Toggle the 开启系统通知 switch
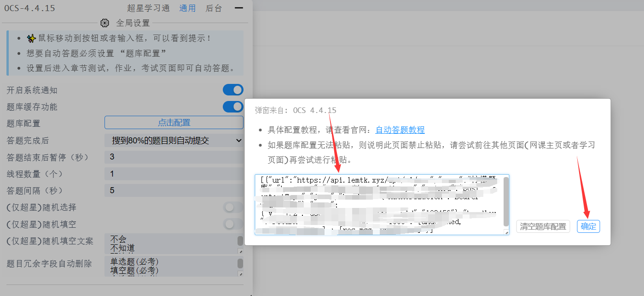This screenshot has height=296, width=644. click(x=233, y=90)
